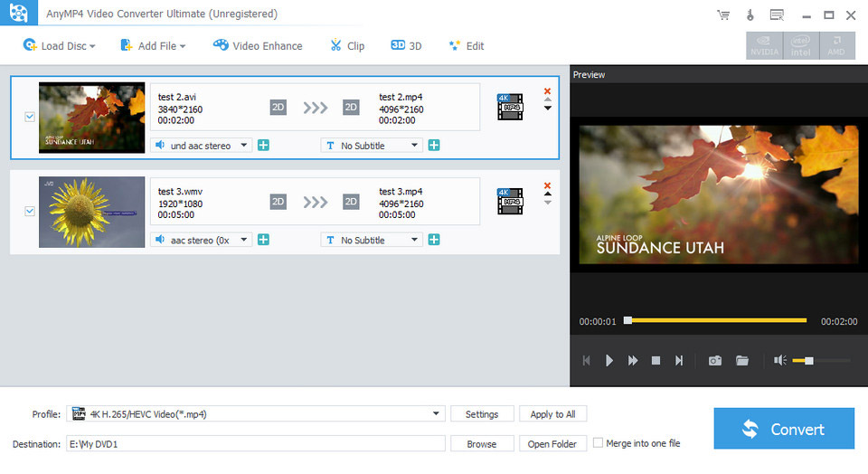Image resolution: width=868 pixels, height=474 pixels.
Task: Click the shopping cart purchase icon
Action: [723, 15]
